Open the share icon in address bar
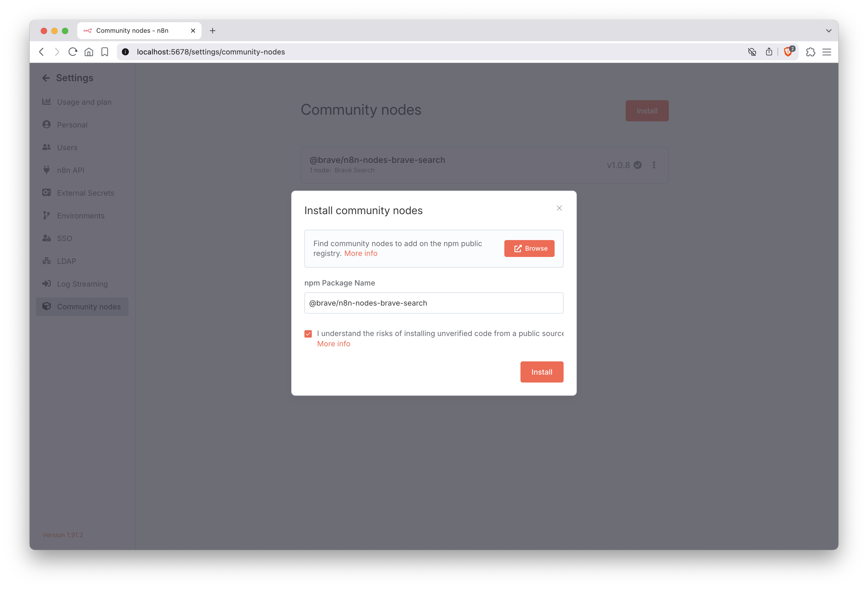Image resolution: width=868 pixels, height=589 pixels. 769,52
